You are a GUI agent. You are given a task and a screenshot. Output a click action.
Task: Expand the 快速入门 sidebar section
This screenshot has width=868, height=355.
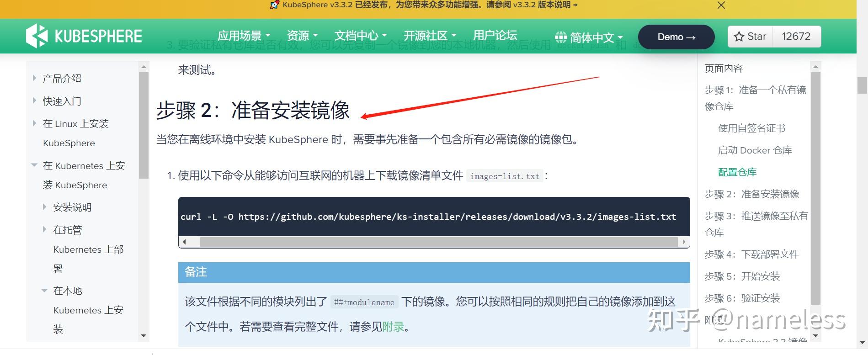[34, 101]
